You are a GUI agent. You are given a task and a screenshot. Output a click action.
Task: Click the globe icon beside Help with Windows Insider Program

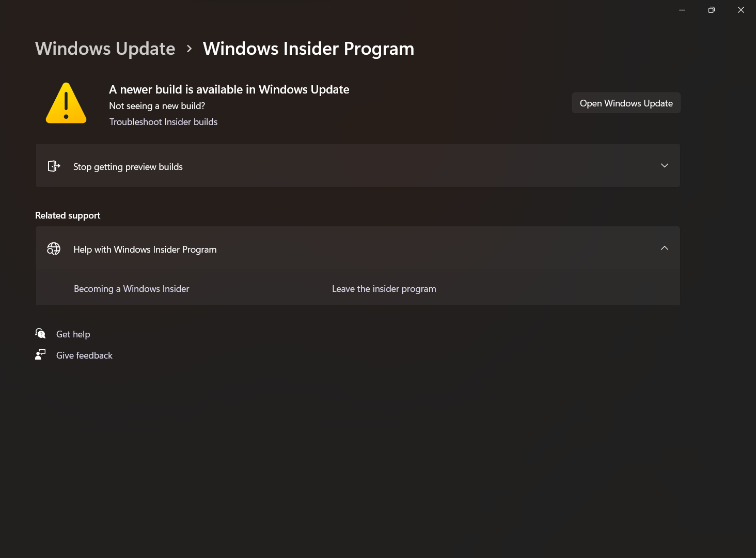coord(54,249)
